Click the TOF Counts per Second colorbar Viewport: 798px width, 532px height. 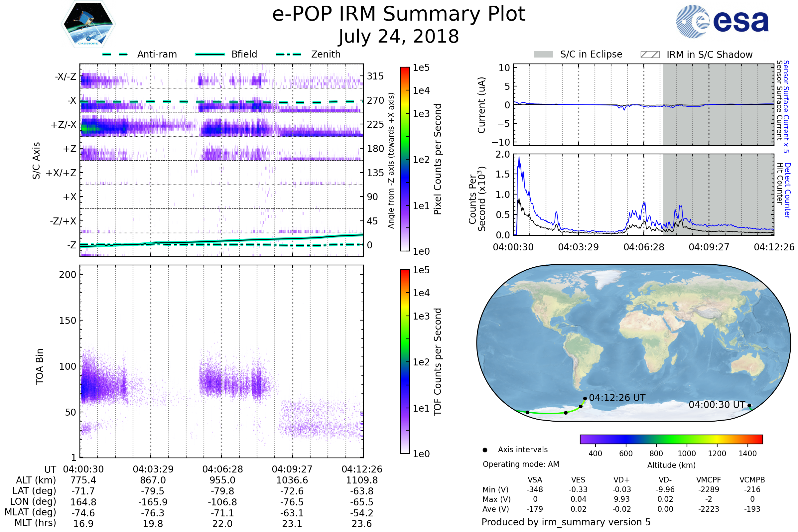tap(405, 361)
